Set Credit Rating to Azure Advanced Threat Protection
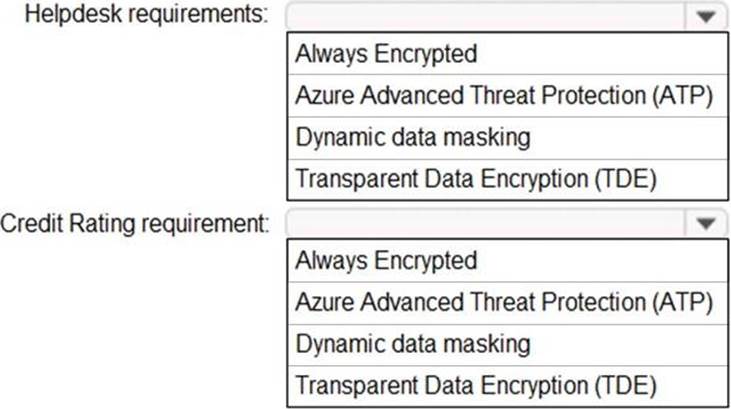Image resolution: width=731 pixels, height=409 pixels. click(503, 302)
